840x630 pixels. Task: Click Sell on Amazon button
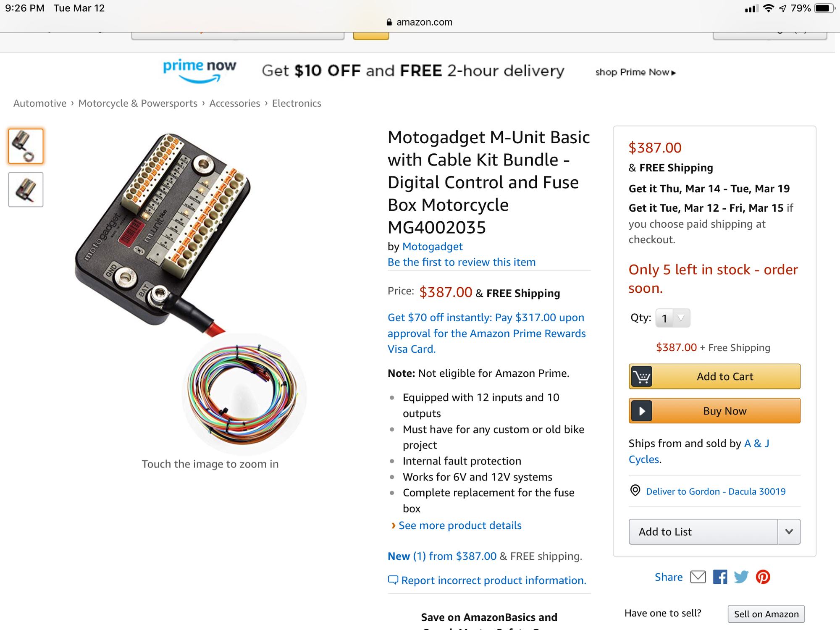click(x=766, y=614)
